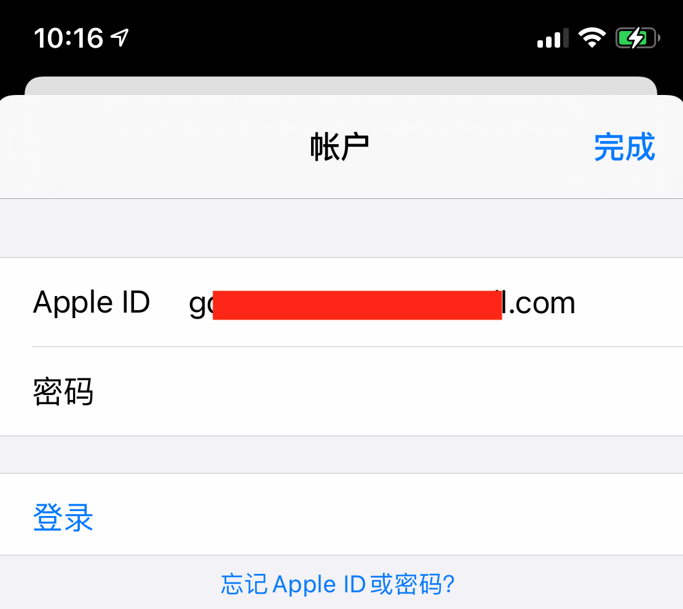Tap the background card behind the sheet
This screenshot has width=683, height=609.
point(341,86)
